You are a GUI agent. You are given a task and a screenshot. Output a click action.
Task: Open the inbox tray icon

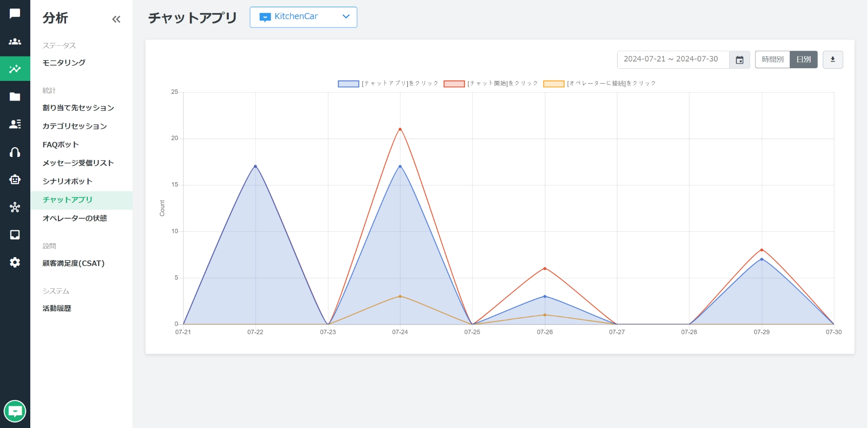click(15, 235)
